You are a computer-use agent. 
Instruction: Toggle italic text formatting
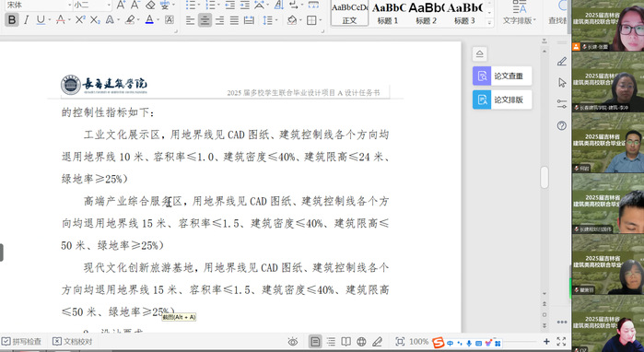pyautogui.click(x=27, y=19)
